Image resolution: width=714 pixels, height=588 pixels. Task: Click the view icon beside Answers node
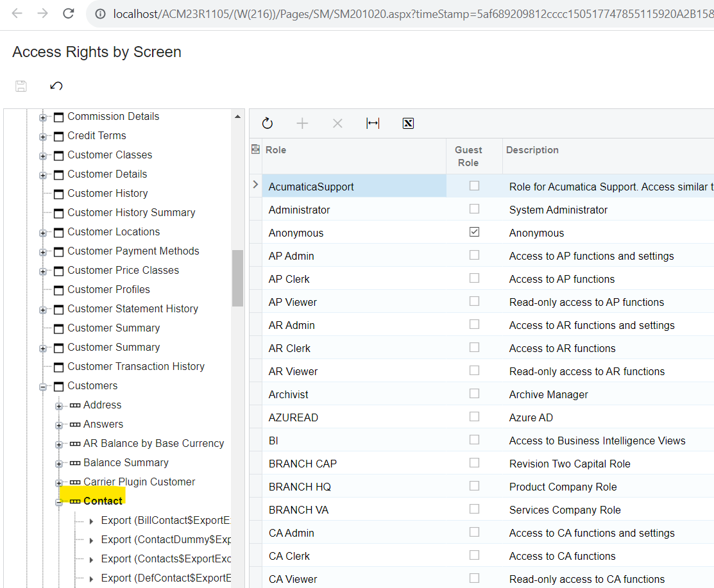pyautogui.click(x=75, y=424)
